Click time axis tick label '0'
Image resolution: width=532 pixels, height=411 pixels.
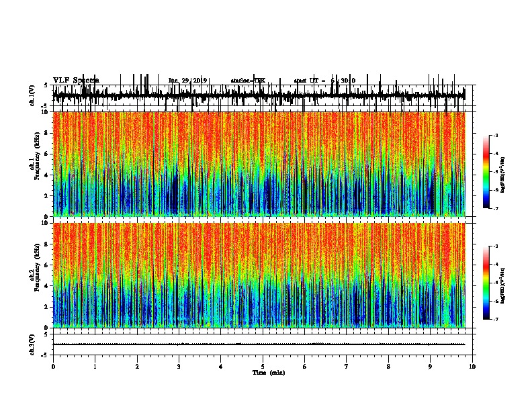[53, 367]
